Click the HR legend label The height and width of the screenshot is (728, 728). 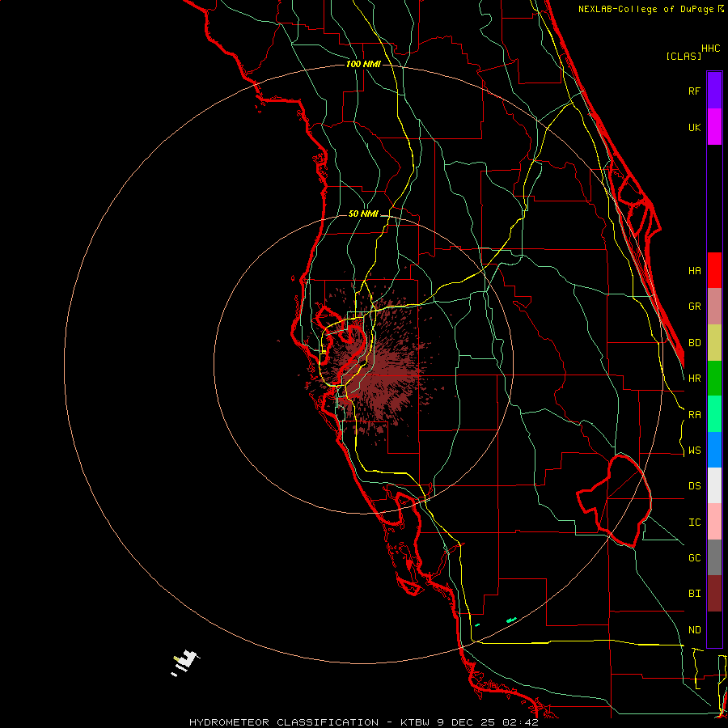(694, 379)
